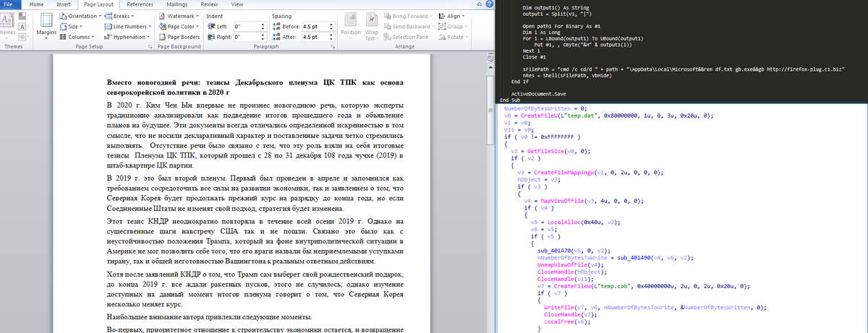The width and height of the screenshot is (868, 333).
Task: Open the View ribbon tab
Action: pyautogui.click(x=237, y=4)
